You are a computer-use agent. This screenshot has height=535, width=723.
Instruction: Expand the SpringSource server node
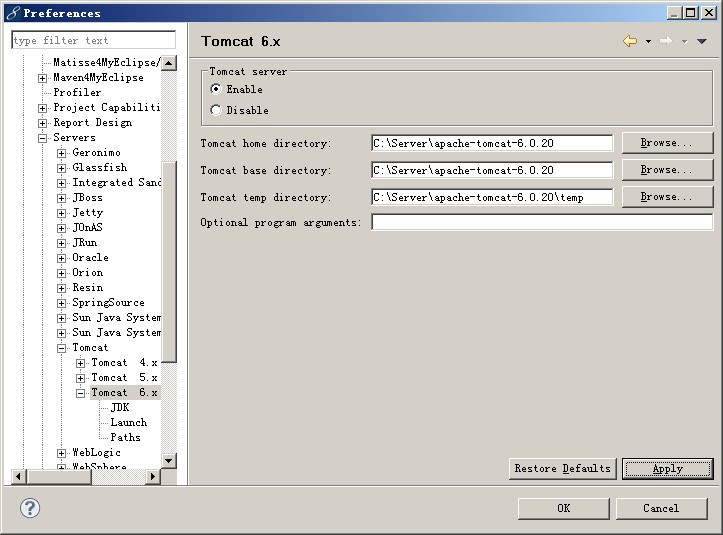[x=61, y=303]
